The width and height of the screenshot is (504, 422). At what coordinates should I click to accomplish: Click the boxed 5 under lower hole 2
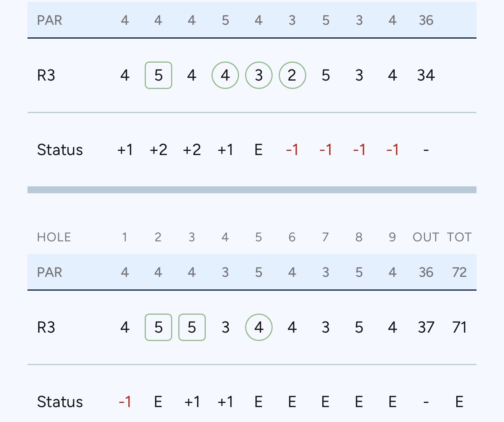point(158,327)
